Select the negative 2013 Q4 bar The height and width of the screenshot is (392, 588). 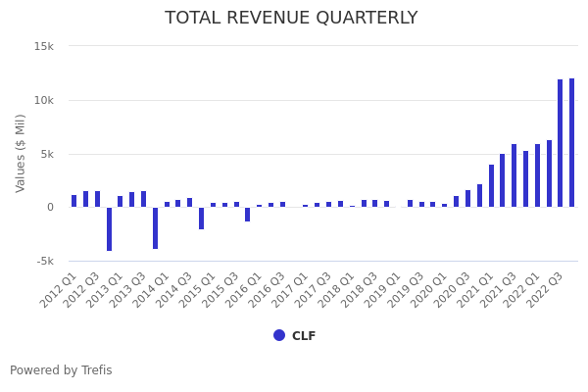tap(155, 227)
